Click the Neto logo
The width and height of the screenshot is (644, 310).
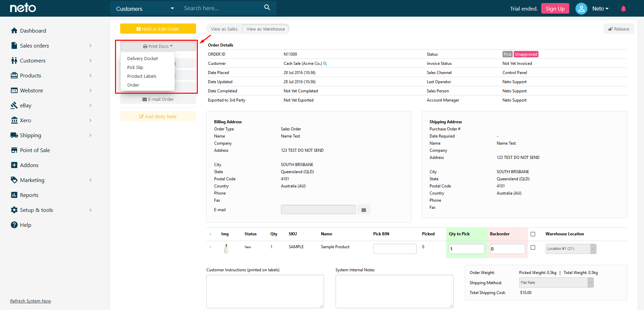(23, 8)
